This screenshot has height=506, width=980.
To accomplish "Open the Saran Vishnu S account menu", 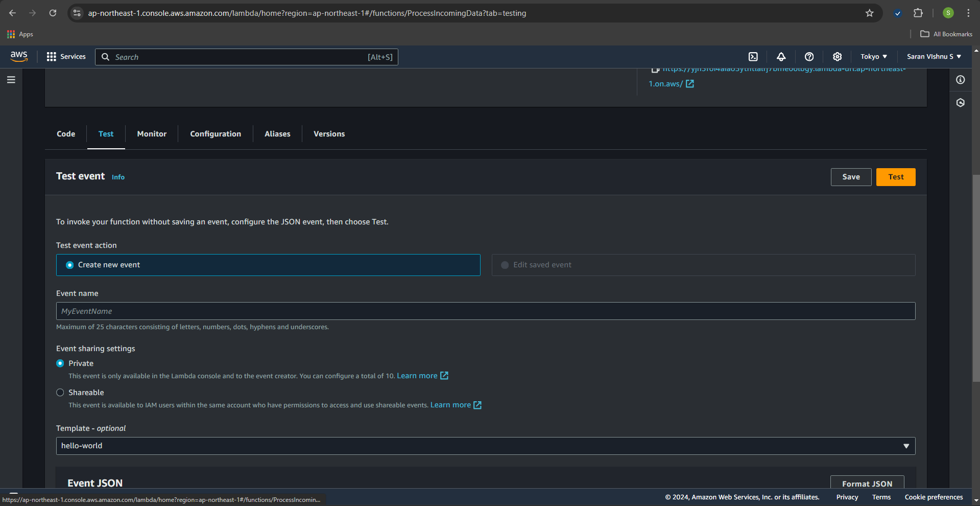I will click(x=934, y=57).
